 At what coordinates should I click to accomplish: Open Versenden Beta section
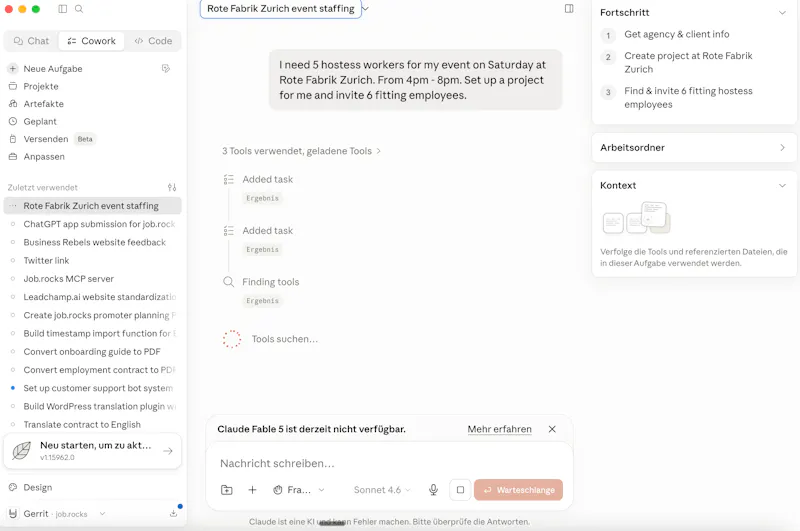click(x=51, y=139)
